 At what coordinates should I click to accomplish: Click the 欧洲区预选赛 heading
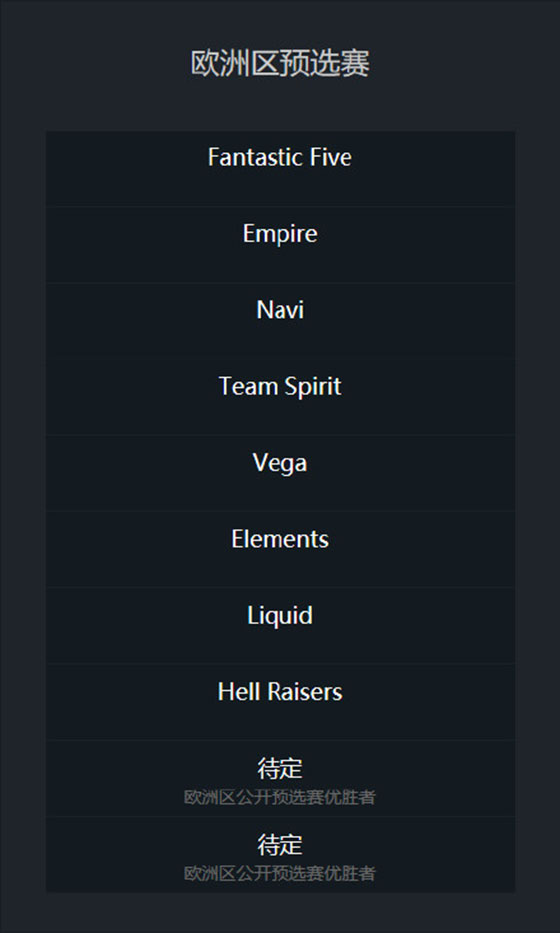(280, 63)
